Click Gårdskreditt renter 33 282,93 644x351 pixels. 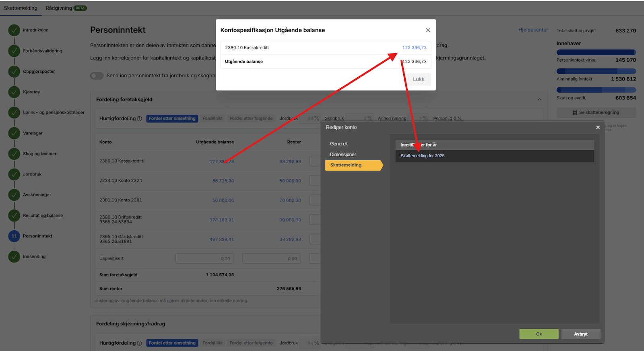290,240
